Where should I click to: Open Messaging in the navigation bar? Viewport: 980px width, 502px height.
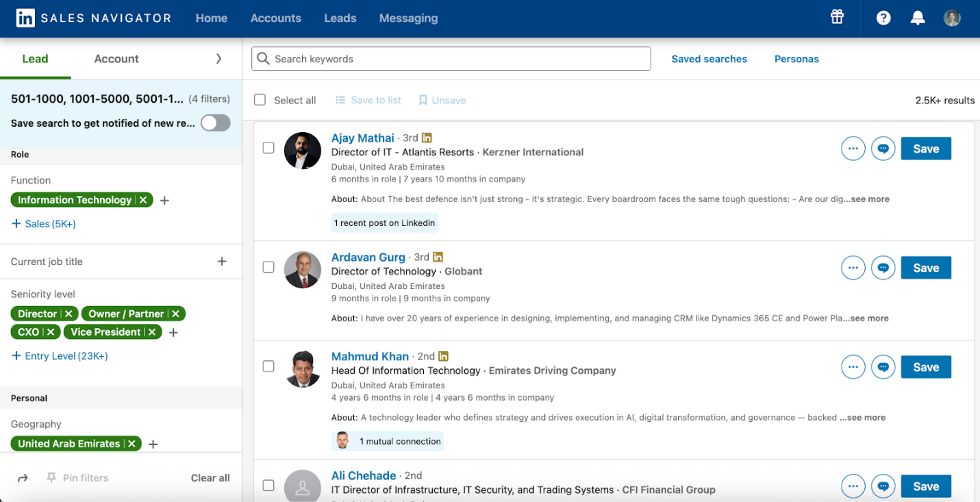(409, 18)
